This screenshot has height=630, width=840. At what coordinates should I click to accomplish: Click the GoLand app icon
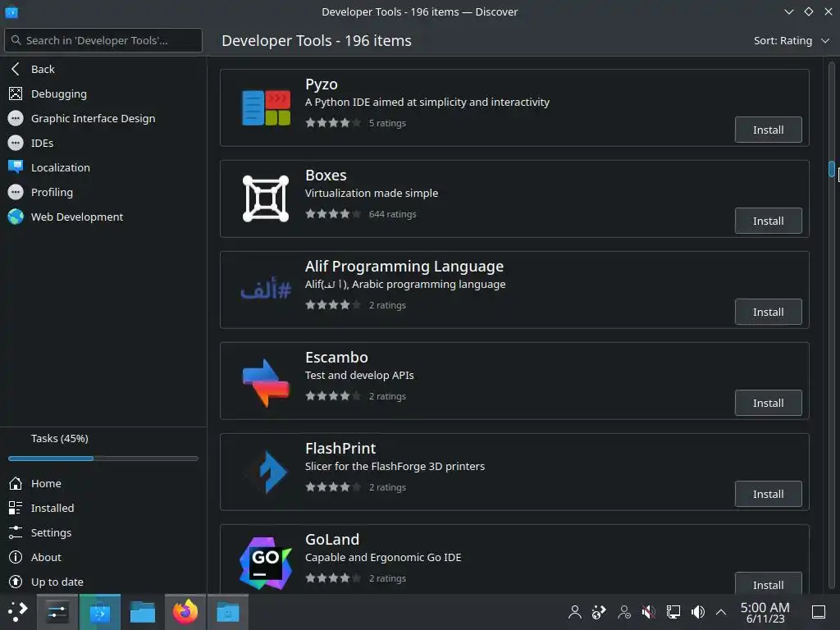click(266, 563)
